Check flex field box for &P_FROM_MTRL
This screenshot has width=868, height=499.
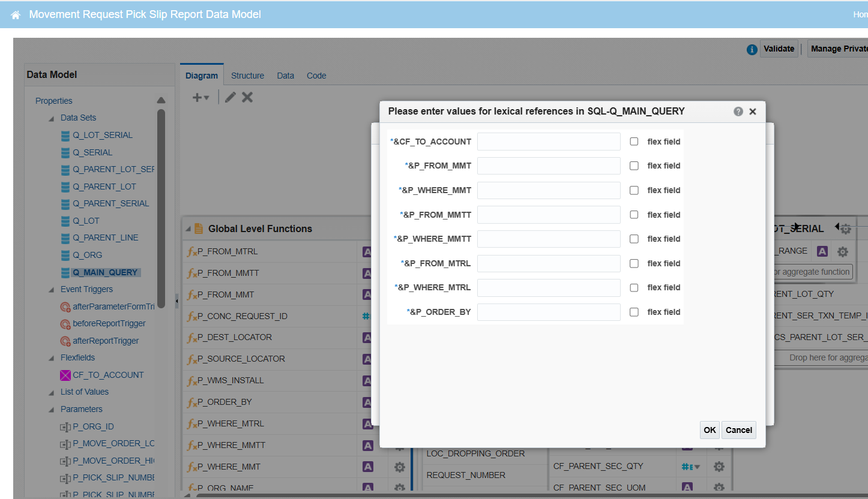(634, 263)
